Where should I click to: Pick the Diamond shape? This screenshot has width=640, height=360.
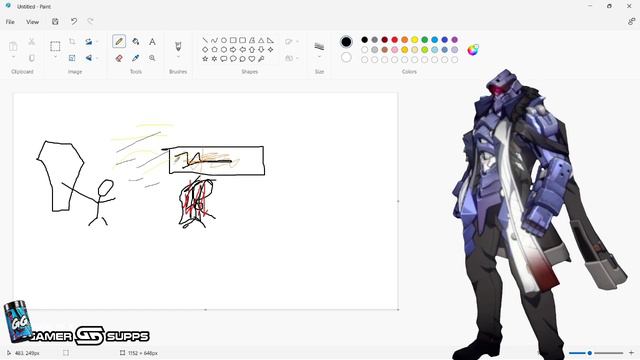tap(205, 49)
